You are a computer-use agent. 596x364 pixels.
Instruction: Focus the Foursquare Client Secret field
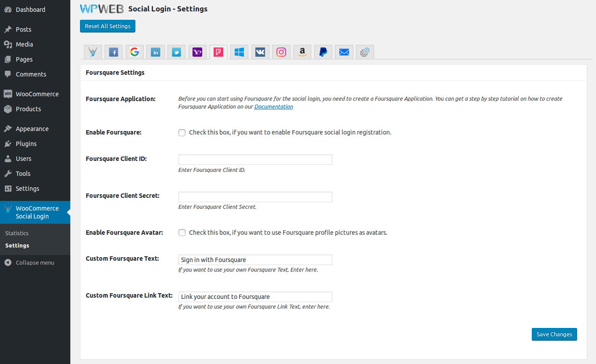coord(255,197)
